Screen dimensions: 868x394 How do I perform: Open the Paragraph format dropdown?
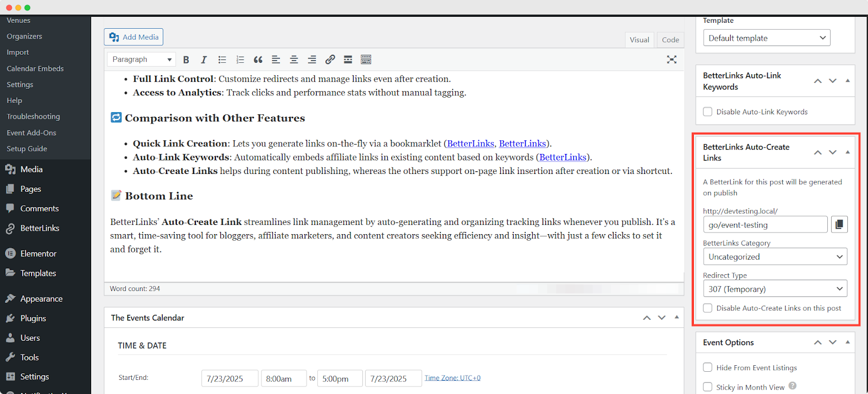(142, 60)
